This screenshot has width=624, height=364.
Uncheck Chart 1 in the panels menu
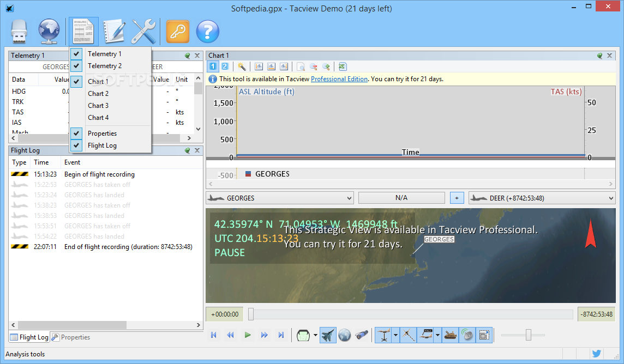coord(110,81)
